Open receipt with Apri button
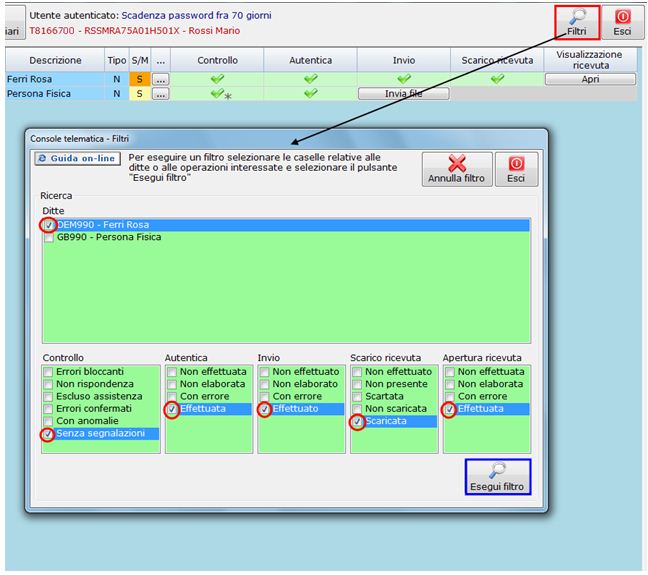 (590, 79)
